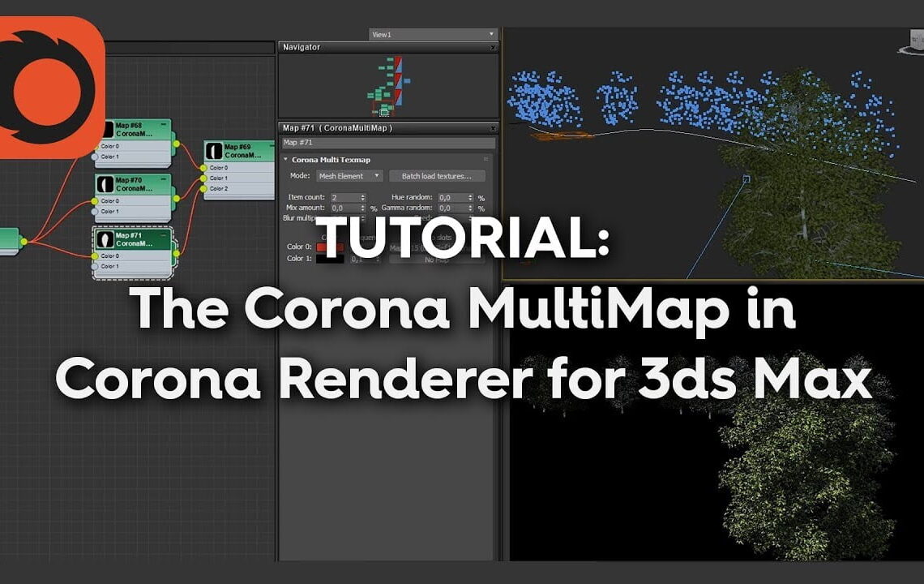Collapse the Map #68 node header
Viewport: 924px width, 584px height.
click(x=164, y=124)
